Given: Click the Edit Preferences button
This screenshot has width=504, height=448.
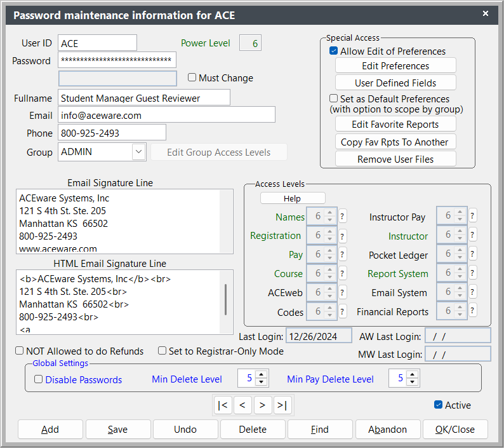Looking at the screenshot, I should pyautogui.click(x=395, y=65).
